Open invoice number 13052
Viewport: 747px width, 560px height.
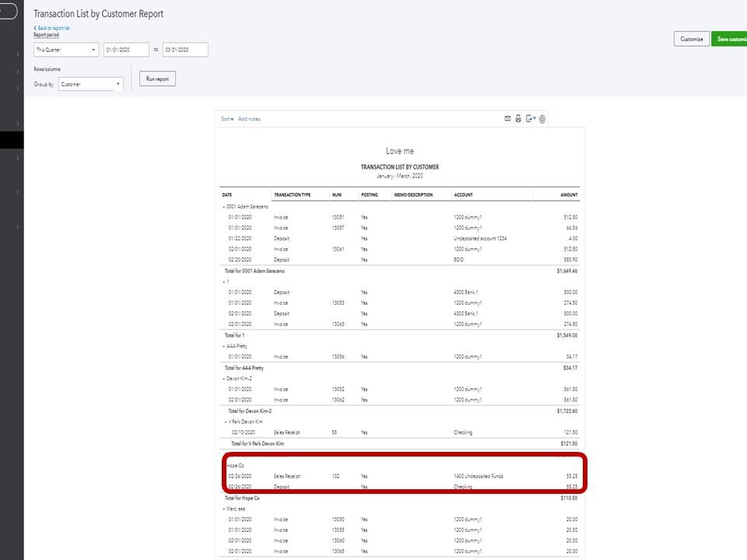click(338, 390)
